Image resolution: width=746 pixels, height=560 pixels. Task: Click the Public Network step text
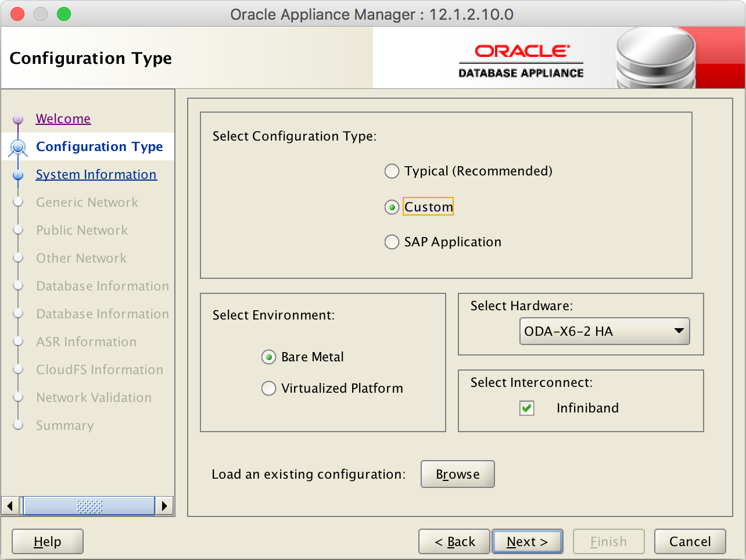pos(82,230)
